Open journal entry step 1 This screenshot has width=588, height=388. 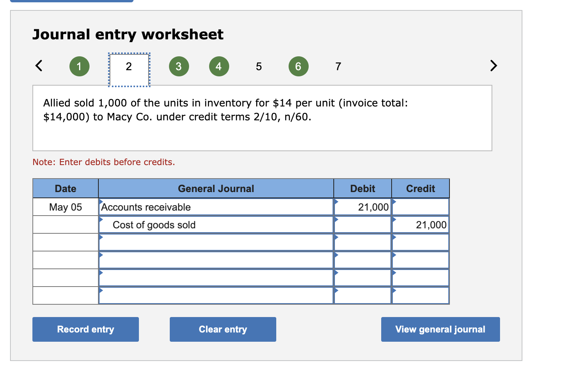pyautogui.click(x=79, y=66)
